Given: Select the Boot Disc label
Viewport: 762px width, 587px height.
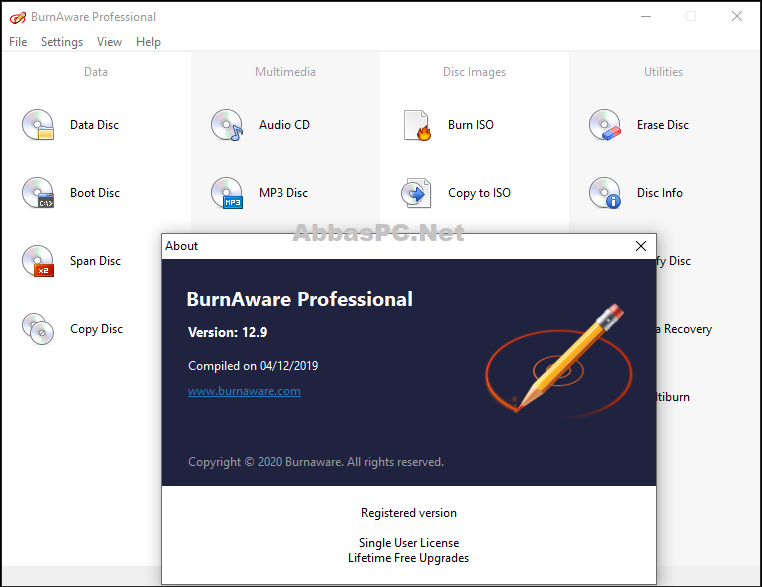Looking at the screenshot, I should [x=95, y=193].
